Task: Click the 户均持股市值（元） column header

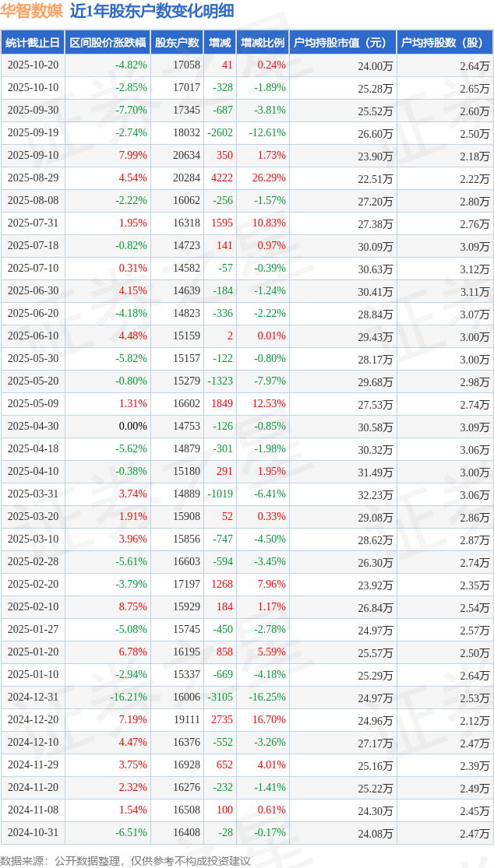Action: (x=343, y=43)
